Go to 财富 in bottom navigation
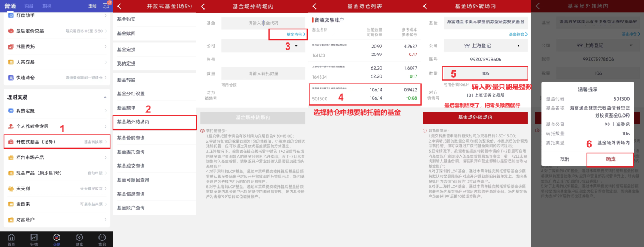The height and width of the screenshot is (247, 644). (x=79, y=240)
